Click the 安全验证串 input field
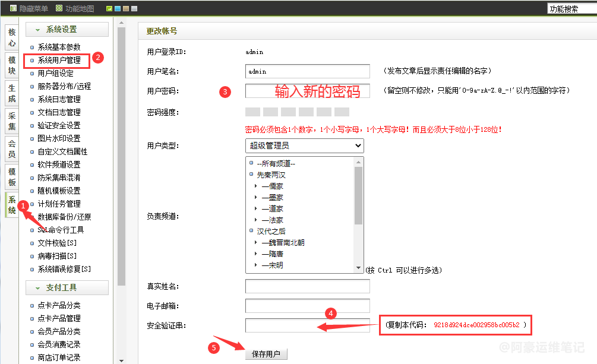This screenshot has height=364, width=597. coord(307,325)
